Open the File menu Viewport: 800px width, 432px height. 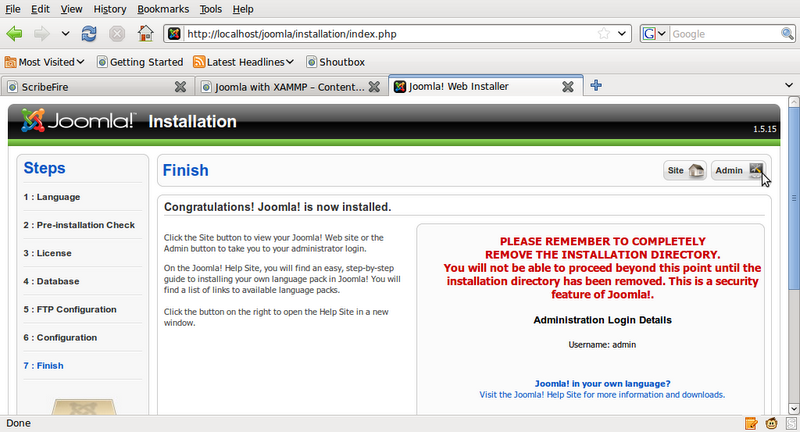(13, 9)
